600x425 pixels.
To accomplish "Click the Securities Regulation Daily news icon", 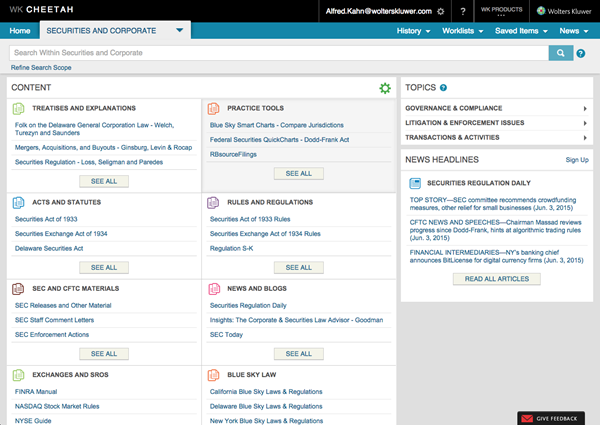I will 414,183.
